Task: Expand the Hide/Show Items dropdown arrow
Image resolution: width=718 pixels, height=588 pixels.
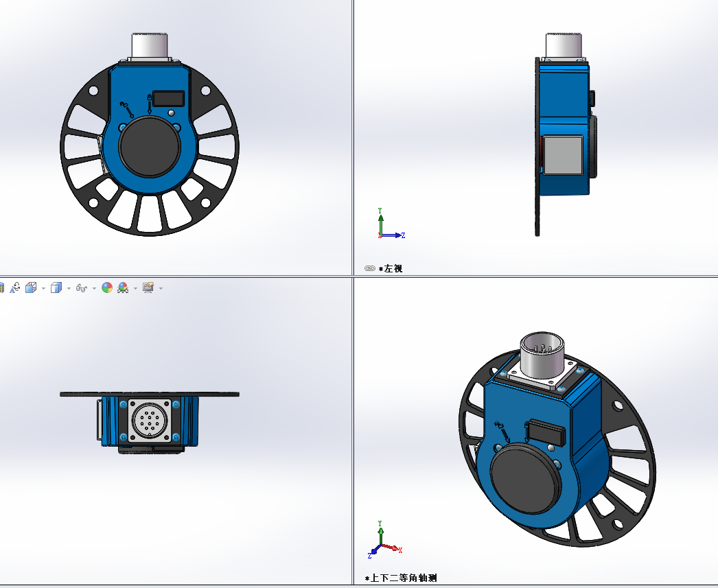Action: [x=94, y=288]
